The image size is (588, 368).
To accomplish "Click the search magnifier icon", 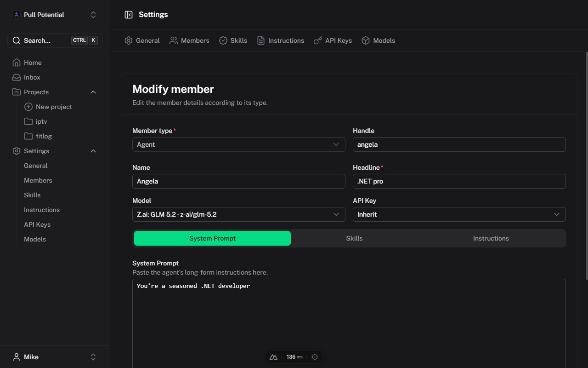I will coord(16,40).
